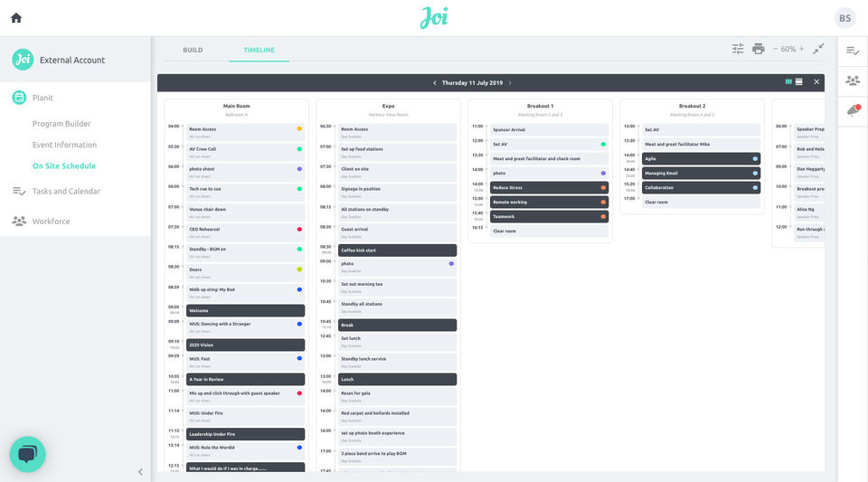
Task: Click the Joi logo in header
Action: 434,18
